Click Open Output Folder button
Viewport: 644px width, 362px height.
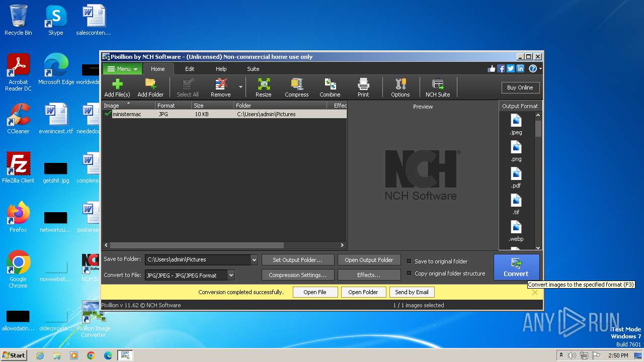[x=369, y=260]
